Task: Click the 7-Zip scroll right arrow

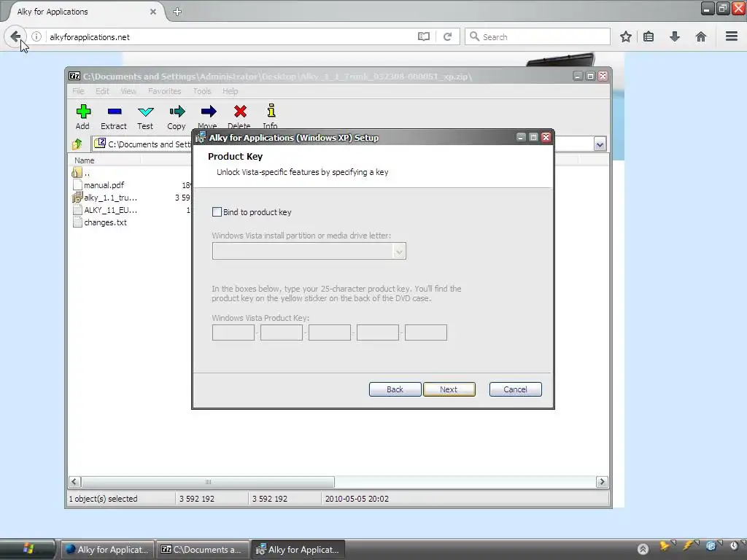Action: click(602, 482)
